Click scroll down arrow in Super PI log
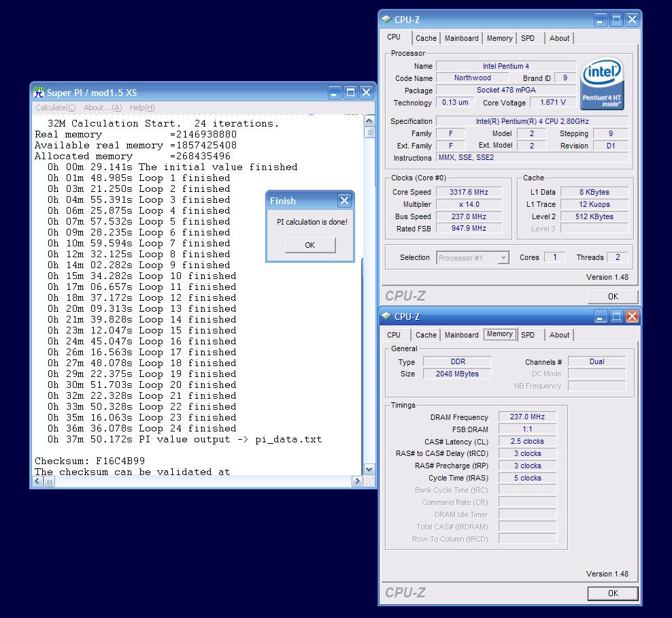This screenshot has height=618, width=672. coord(369,469)
